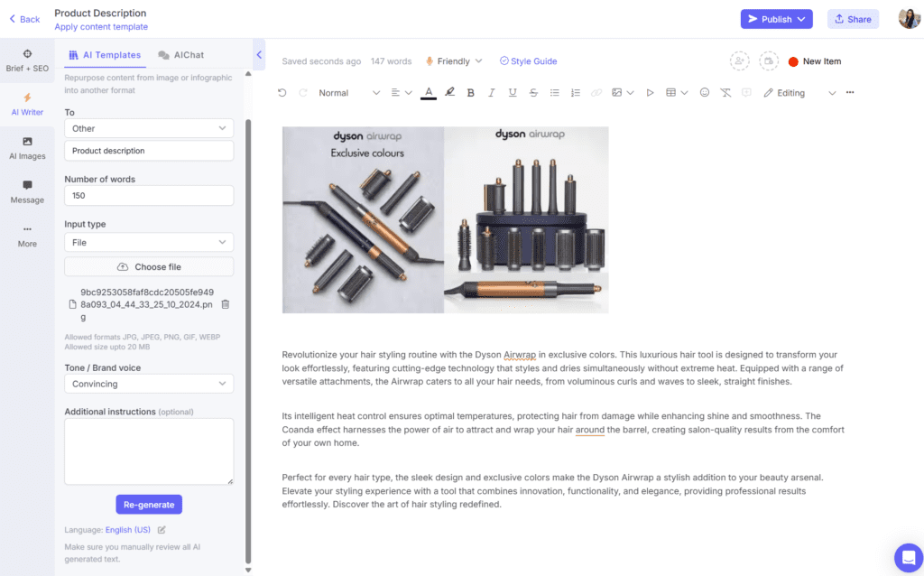924x576 pixels.
Task: Insert an emoji from the toolbar
Action: (705, 92)
